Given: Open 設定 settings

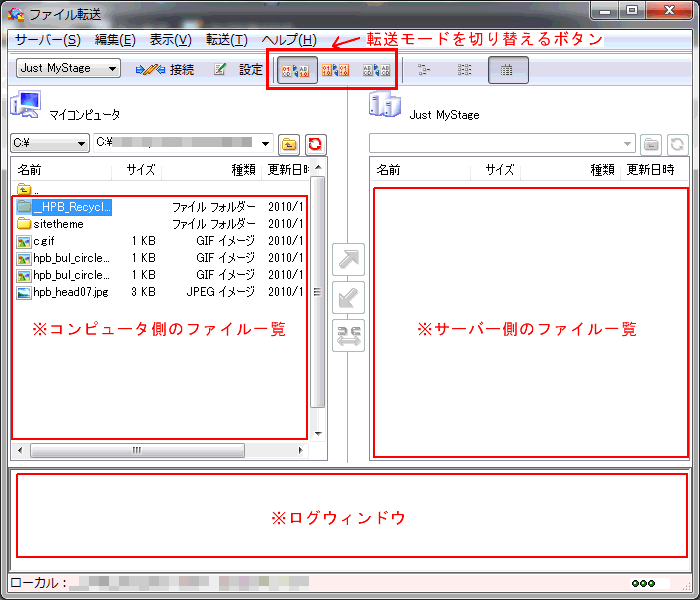Looking at the screenshot, I should click(238, 70).
